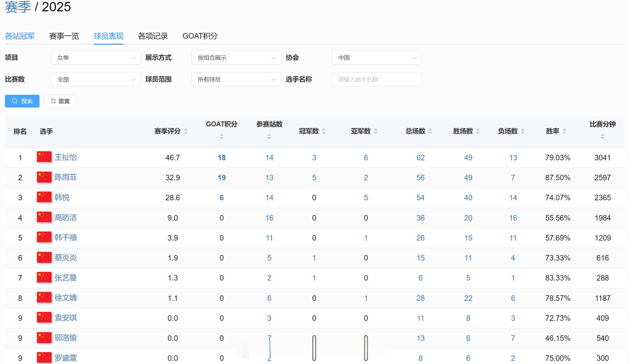Screen dimensions: 629x364
Task: Click the flag icon next to 陈雨菲
Action: [x=44, y=177]
